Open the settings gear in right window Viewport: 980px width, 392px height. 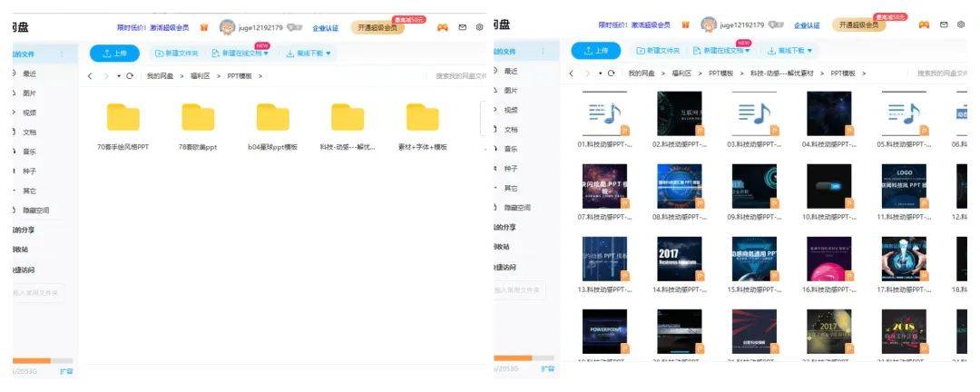[961, 25]
